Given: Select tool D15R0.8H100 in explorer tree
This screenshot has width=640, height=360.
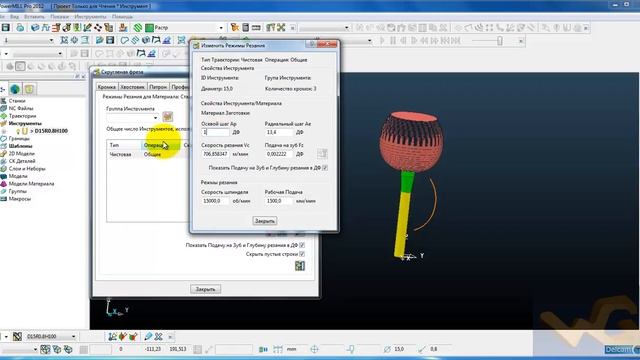Looking at the screenshot, I should click(x=51, y=131).
